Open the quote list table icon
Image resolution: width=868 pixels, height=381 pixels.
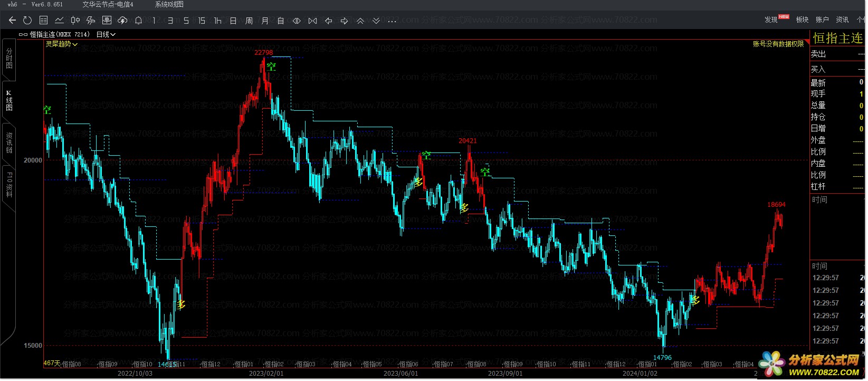[x=43, y=21]
